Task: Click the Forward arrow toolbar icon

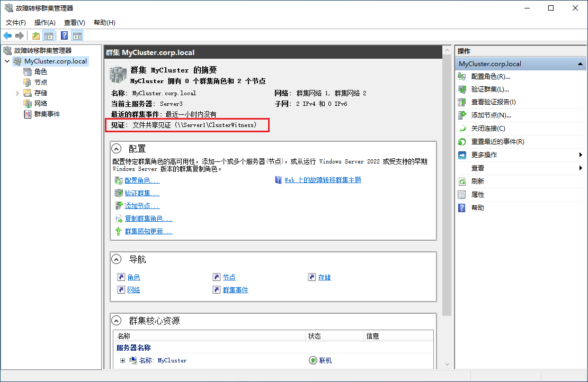Action: (x=20, y=35)
